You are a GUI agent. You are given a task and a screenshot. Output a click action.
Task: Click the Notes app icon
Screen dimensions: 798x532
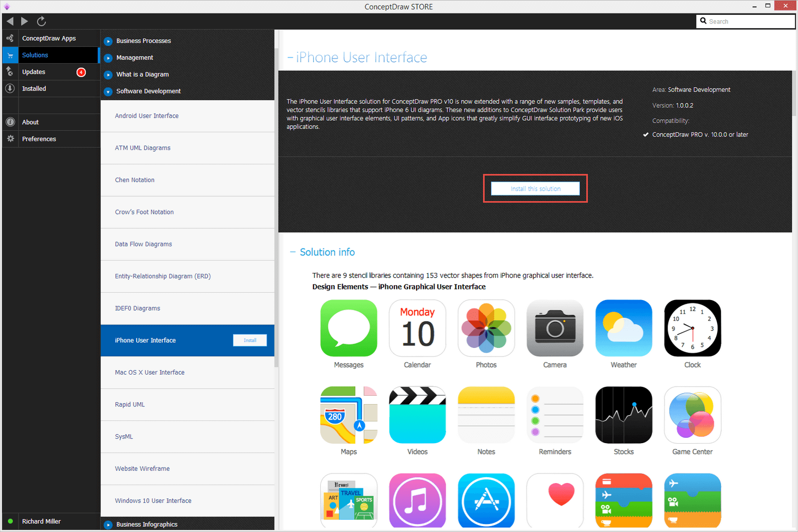(486, 415)
